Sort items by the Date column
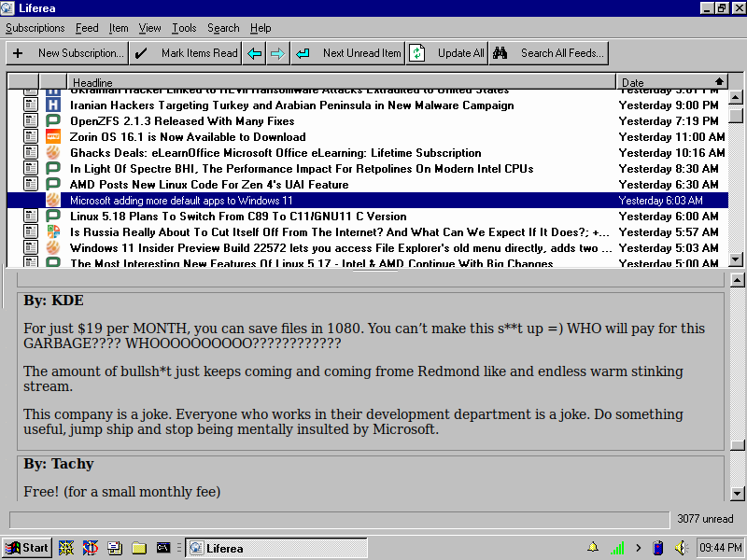 tap(671, 82)
